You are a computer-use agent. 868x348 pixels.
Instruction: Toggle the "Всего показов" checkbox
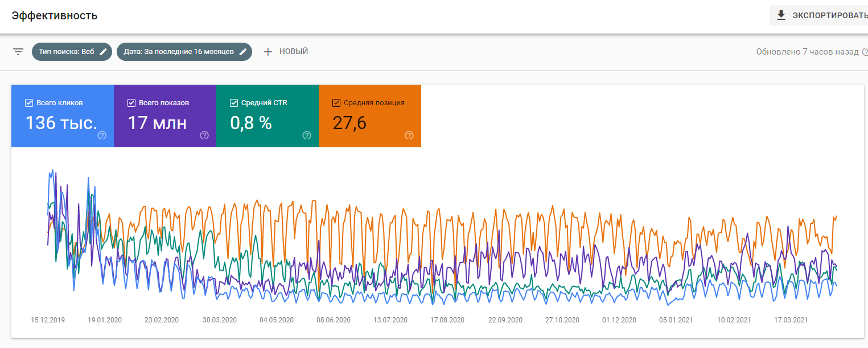coord(131,103)
